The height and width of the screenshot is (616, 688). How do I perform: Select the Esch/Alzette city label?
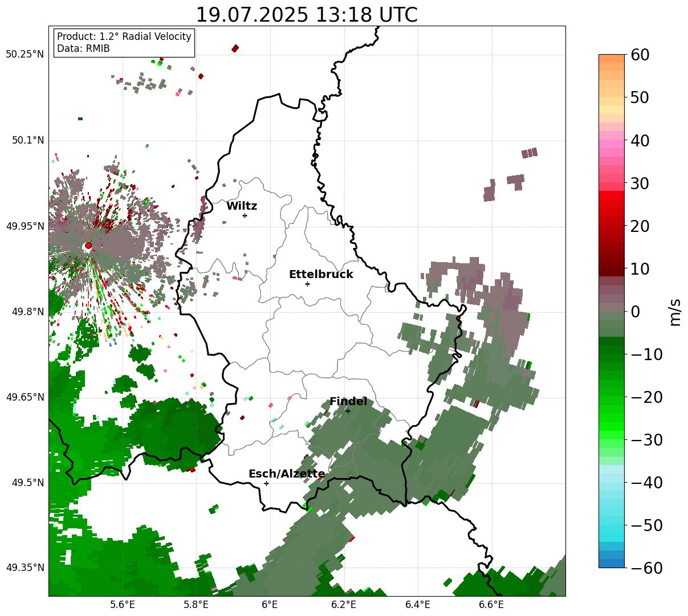[287, 474]
